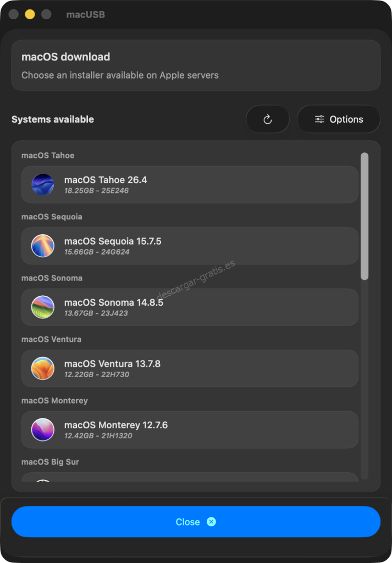The width and height of the screenshot is (392, 563).
Task: Click the yellow minimize window button
Action: (30, 14)
